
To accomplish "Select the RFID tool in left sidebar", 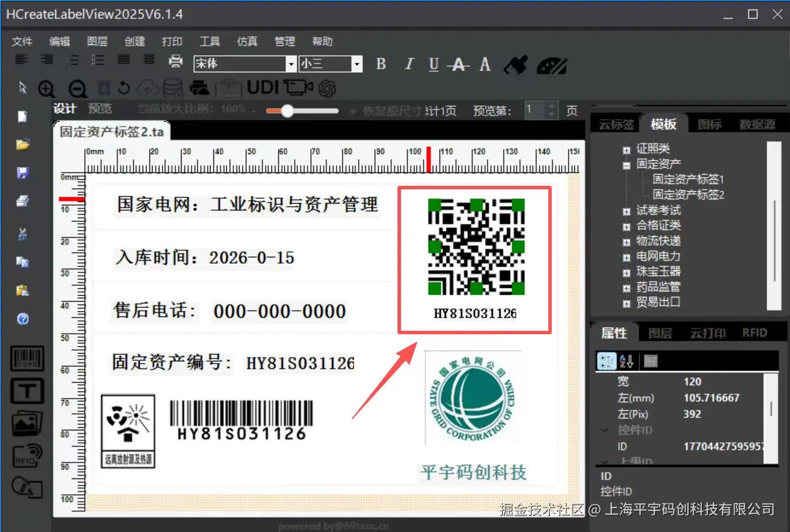I will tap(27, 455).
